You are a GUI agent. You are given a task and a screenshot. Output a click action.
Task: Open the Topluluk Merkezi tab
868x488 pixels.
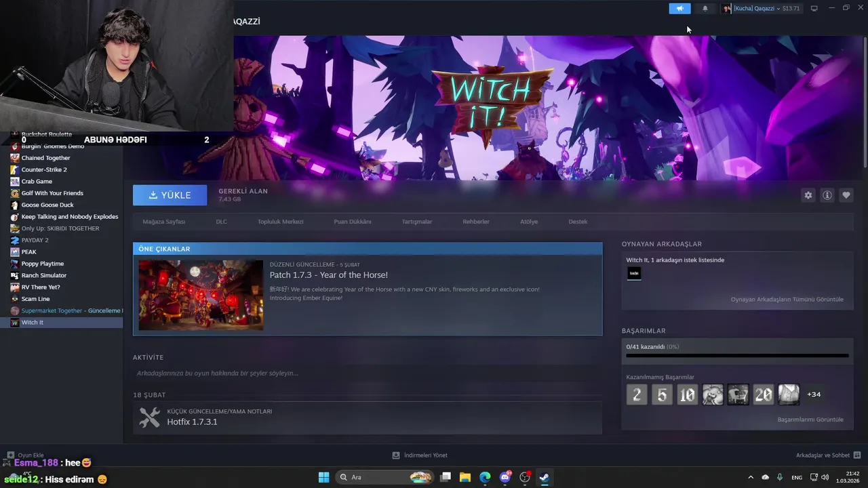point(280,222)
